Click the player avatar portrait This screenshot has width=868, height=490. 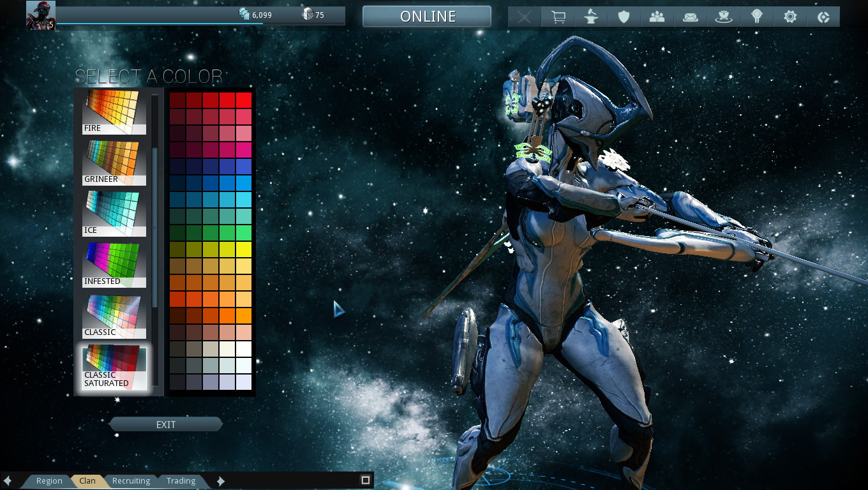41,15
